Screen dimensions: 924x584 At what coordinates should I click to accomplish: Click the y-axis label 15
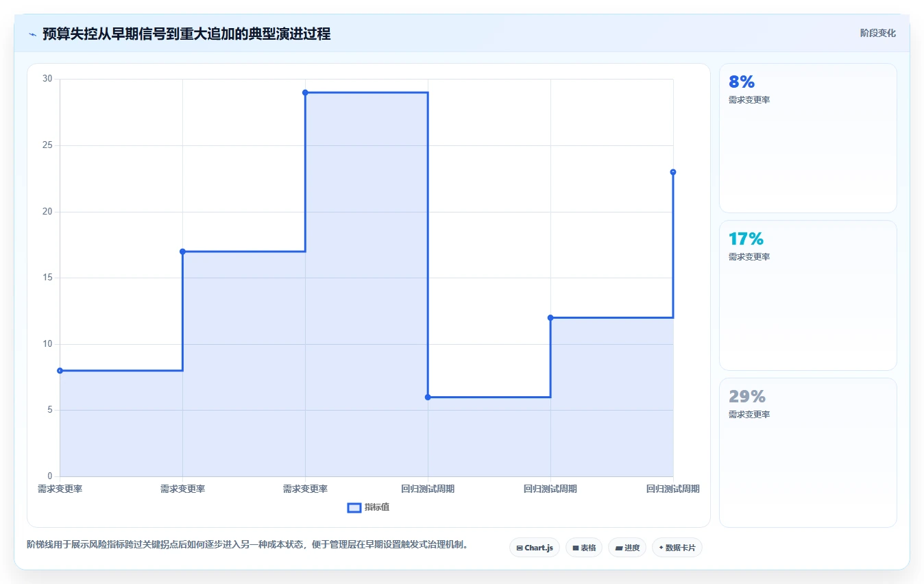click(x=47, y=278)
